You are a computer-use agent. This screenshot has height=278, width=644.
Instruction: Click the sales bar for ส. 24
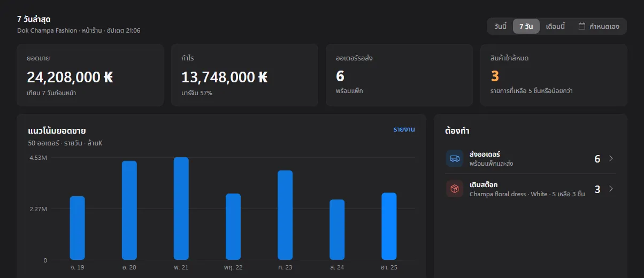point(337,230)
